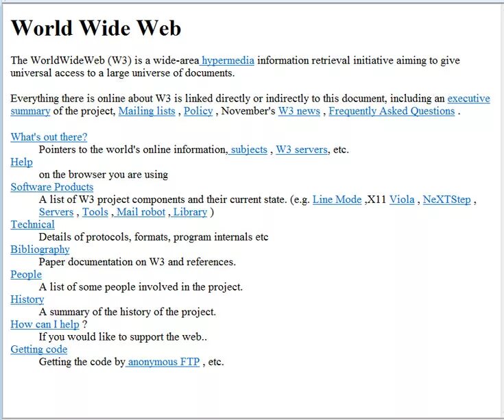Viewport: 504px width, 420px height.
Task: Click 'Paper documentation on W3 and references.'
Action: pyautogui.click(x=137, y=262)
